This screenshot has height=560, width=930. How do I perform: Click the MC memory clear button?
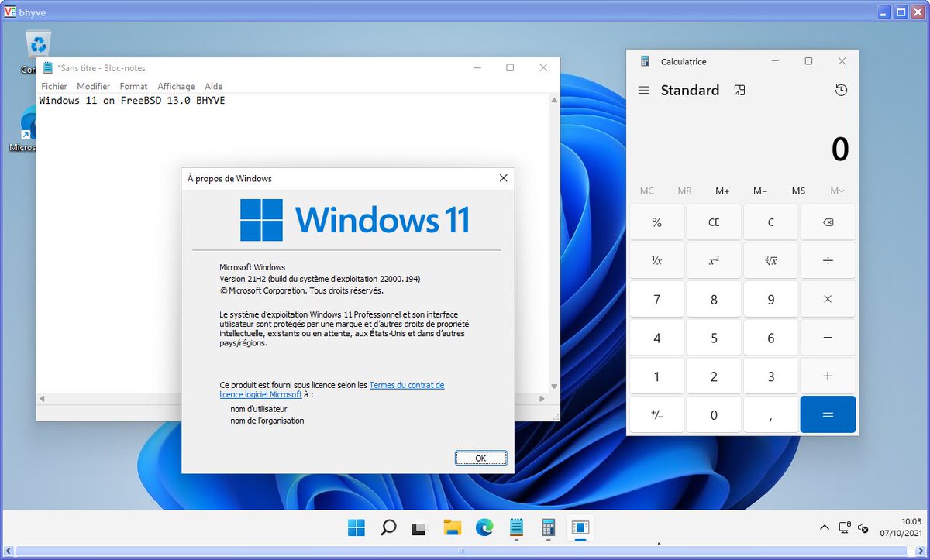646,191
